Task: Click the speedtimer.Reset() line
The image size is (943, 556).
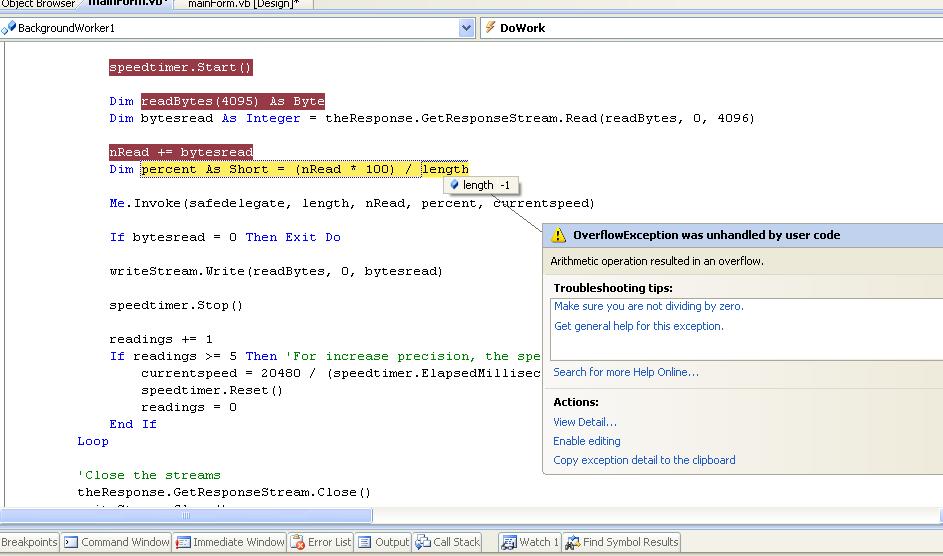Action: click(212, 390)
